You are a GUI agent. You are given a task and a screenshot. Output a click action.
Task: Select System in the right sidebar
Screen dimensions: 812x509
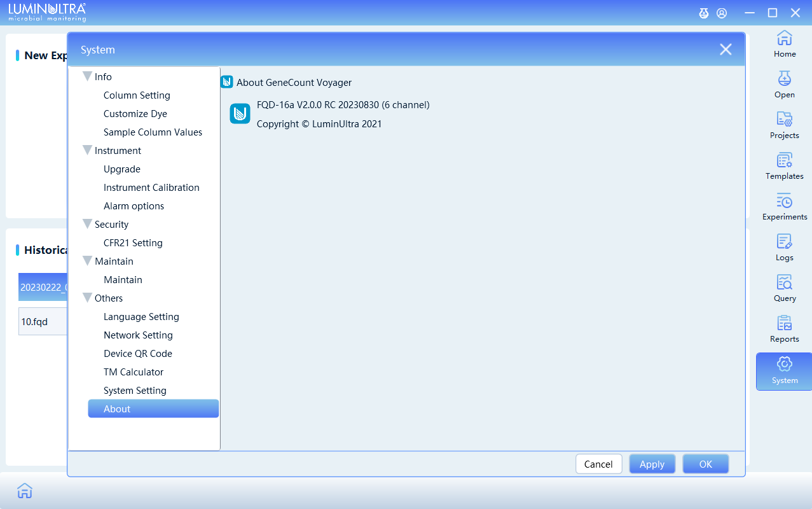pyautogui.click(x=784, y=372)
